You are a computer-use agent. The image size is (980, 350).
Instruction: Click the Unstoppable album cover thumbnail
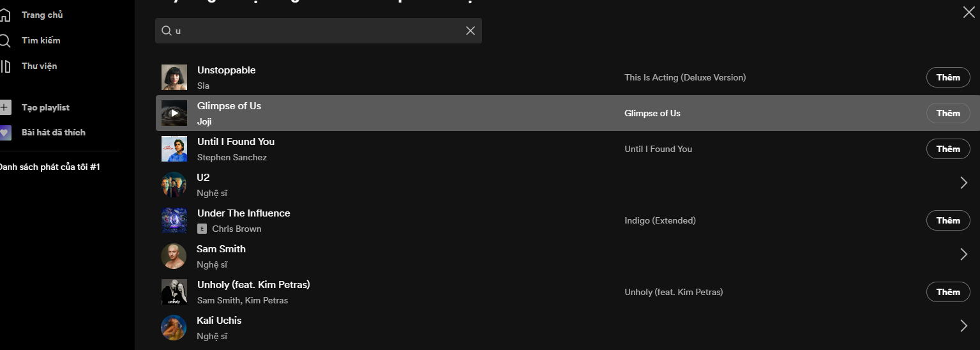[174, 77]
